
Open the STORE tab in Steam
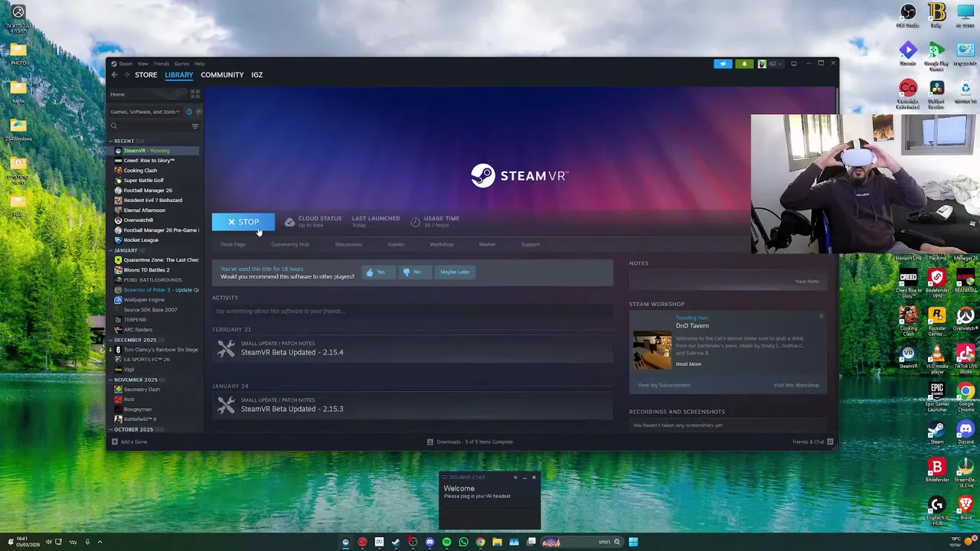[x=145, y=75]
